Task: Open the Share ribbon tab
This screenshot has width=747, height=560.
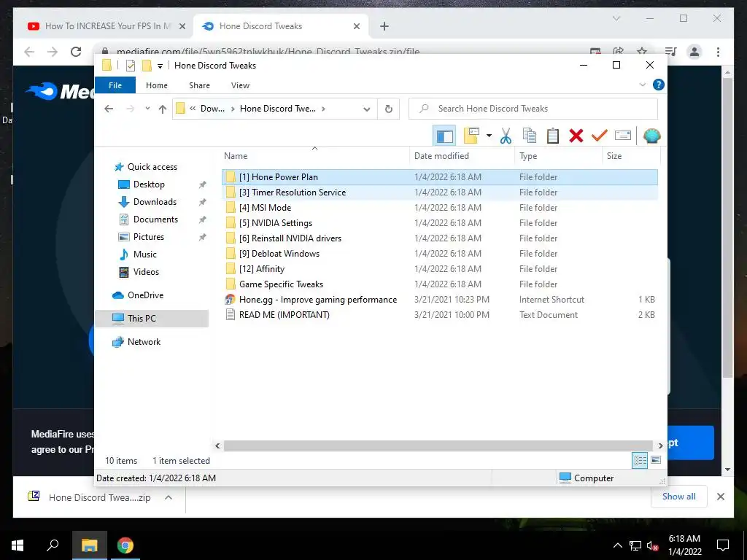Action: pos(199,85)
